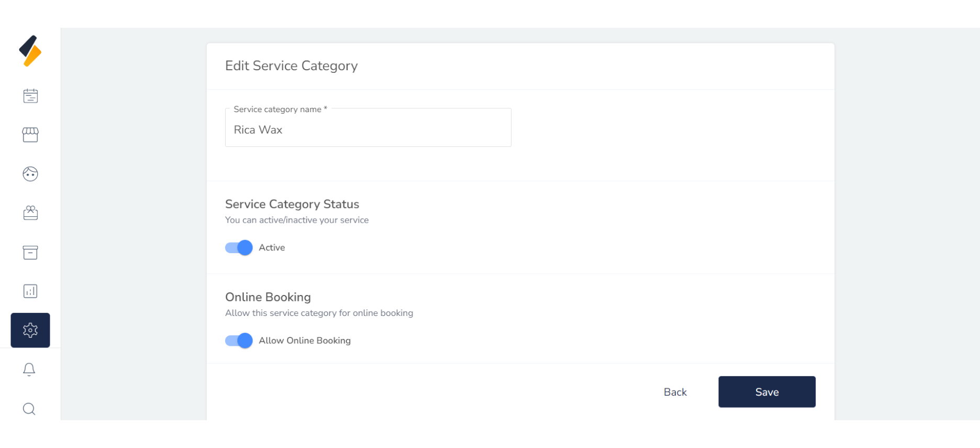Open the clients face icon
This screenshot has height=448, width=980.
(x=30, y=174)
